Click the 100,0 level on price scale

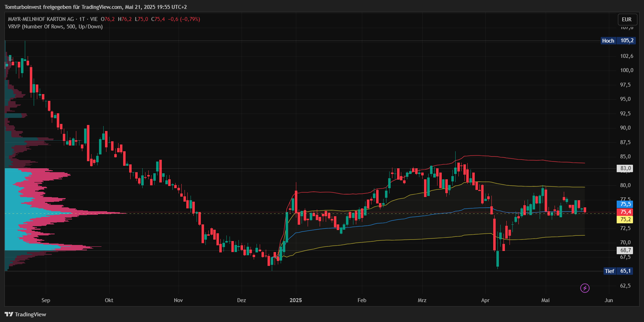pyautogui.click(x=627, y=70)
